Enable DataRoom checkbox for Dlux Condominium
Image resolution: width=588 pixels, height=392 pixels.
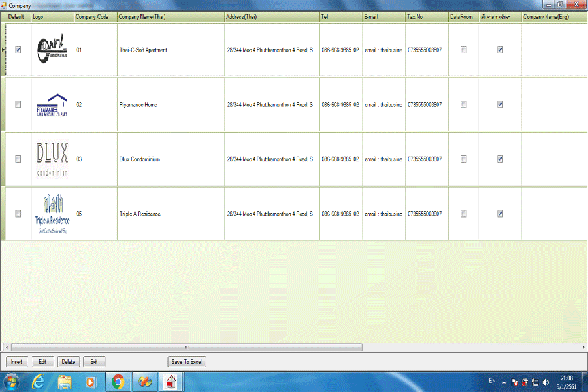[x=464, y=159]
